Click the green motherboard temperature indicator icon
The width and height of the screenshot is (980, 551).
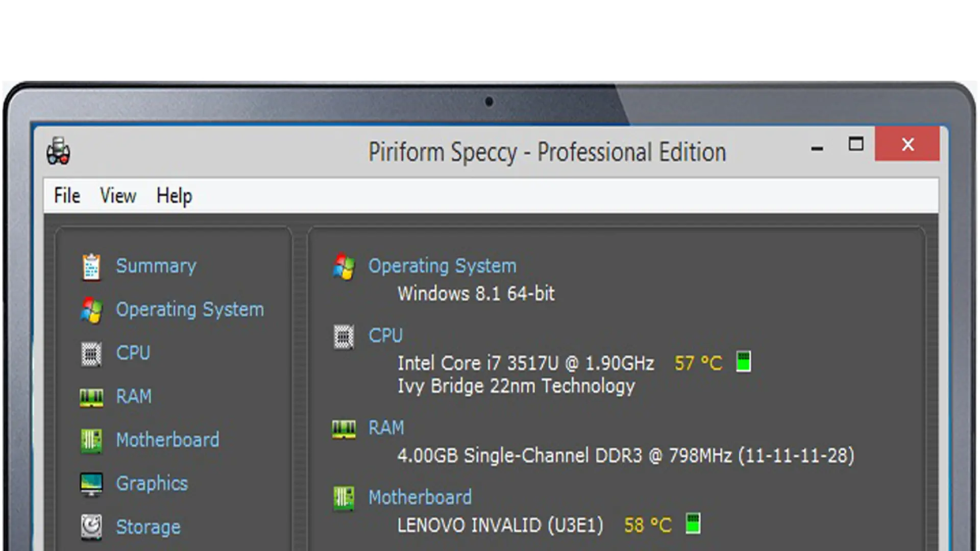[x=693, y=523]
